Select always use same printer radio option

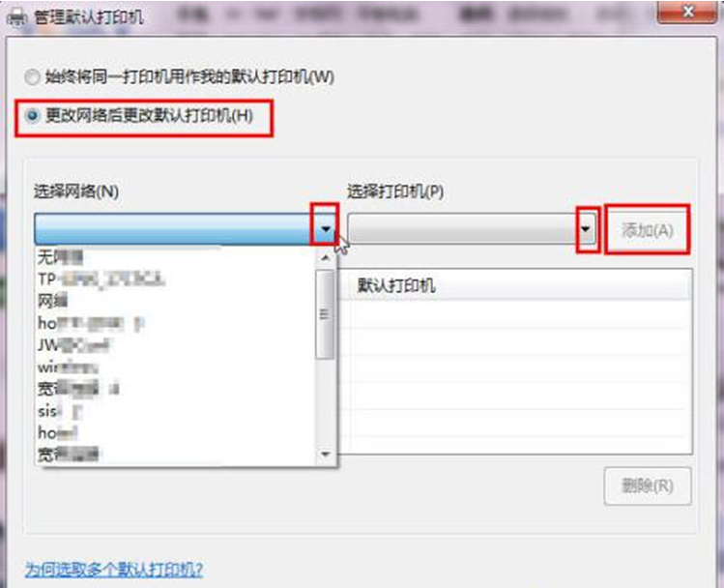tap(32, 76)
